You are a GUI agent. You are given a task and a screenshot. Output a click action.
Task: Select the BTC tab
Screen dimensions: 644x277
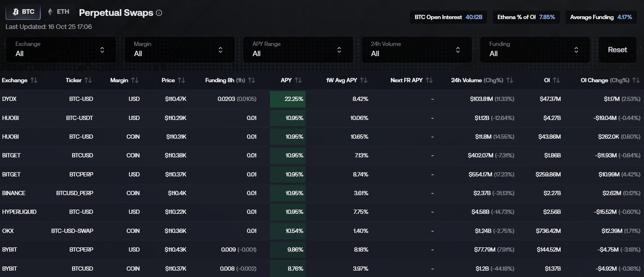pos(23,12)
